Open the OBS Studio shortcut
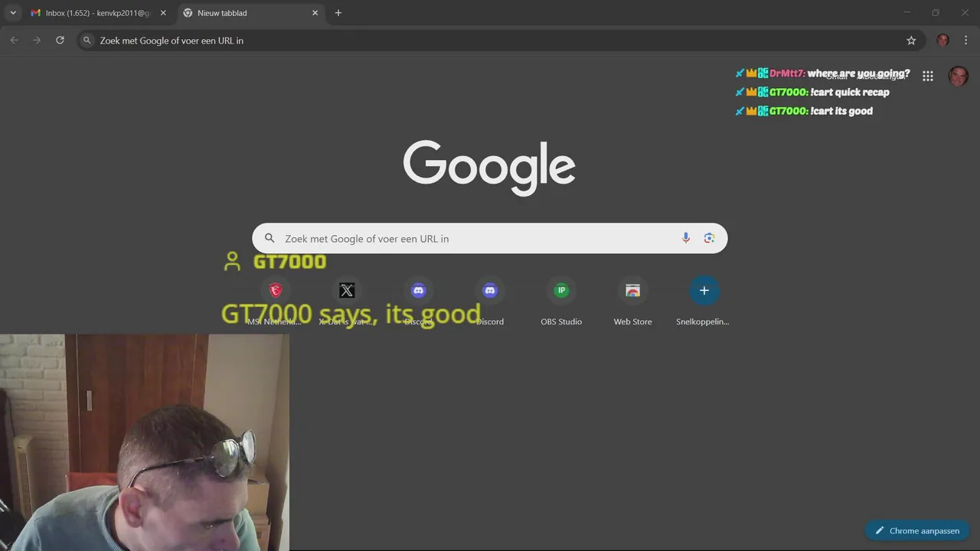980x551 pixels. (561, 302)
